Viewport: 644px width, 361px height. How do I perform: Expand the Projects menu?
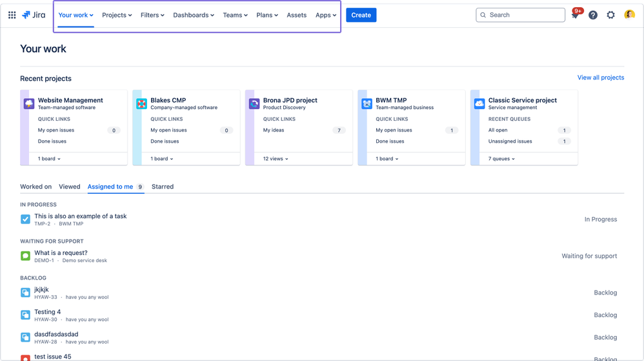[x=117, y=15]
